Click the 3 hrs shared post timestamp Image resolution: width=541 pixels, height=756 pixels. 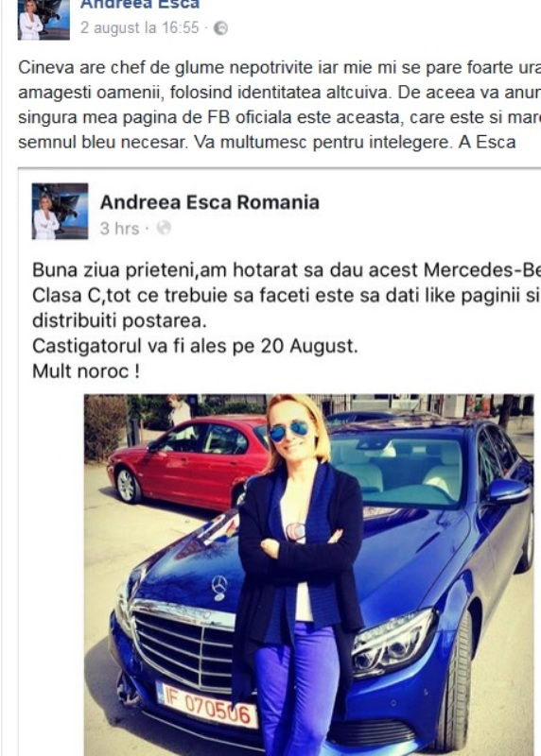point(119,229)
